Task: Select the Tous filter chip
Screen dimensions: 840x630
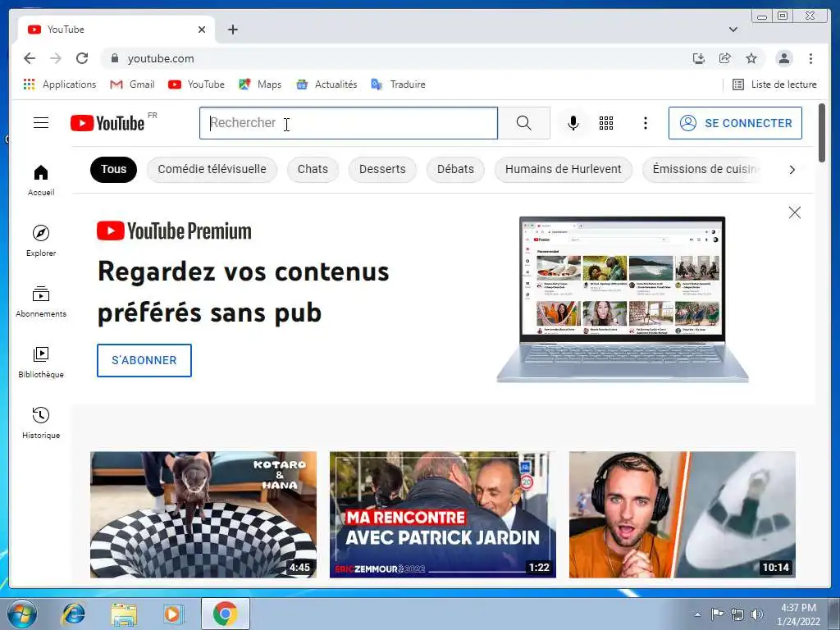Action: click(x=113, y=169)
